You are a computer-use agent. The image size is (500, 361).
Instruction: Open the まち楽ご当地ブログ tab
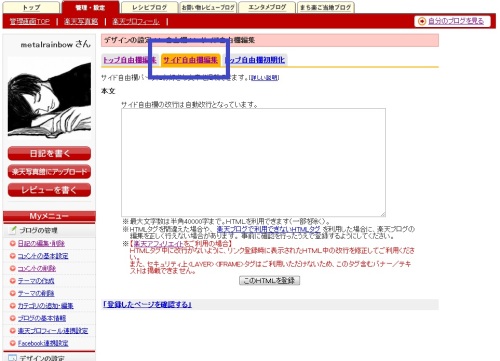325,7
